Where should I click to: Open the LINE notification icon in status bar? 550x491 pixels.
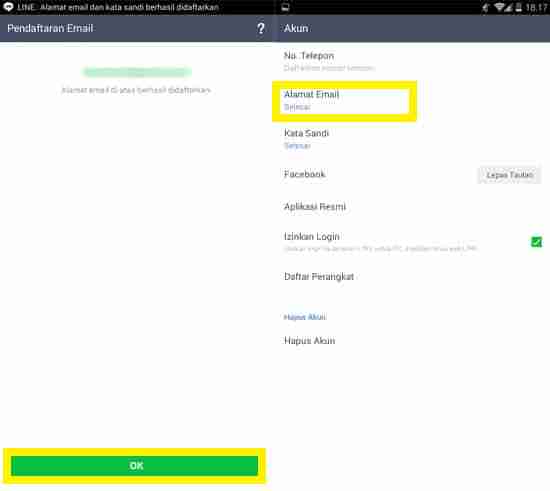[x=8, y=7]
